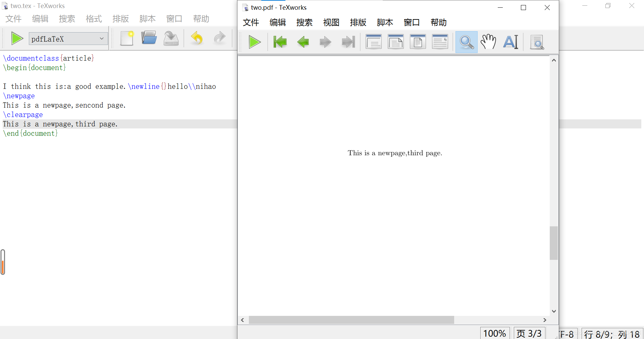
Task: Click the \clearpage command in editor
Action: coord(23,115)
